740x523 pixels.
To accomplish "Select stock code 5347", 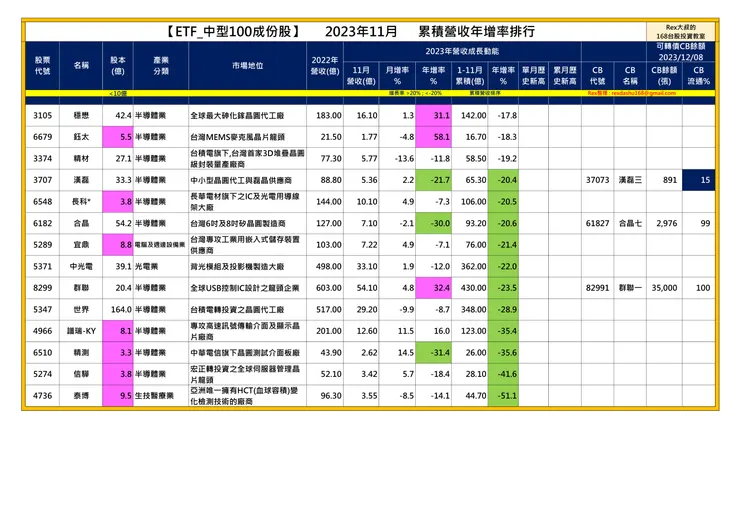I will pos(42,309).
